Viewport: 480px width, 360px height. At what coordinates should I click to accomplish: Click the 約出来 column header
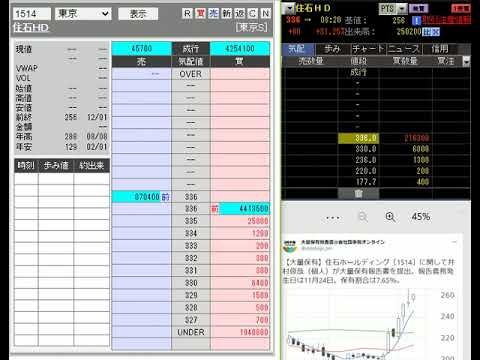click(92, 166)
